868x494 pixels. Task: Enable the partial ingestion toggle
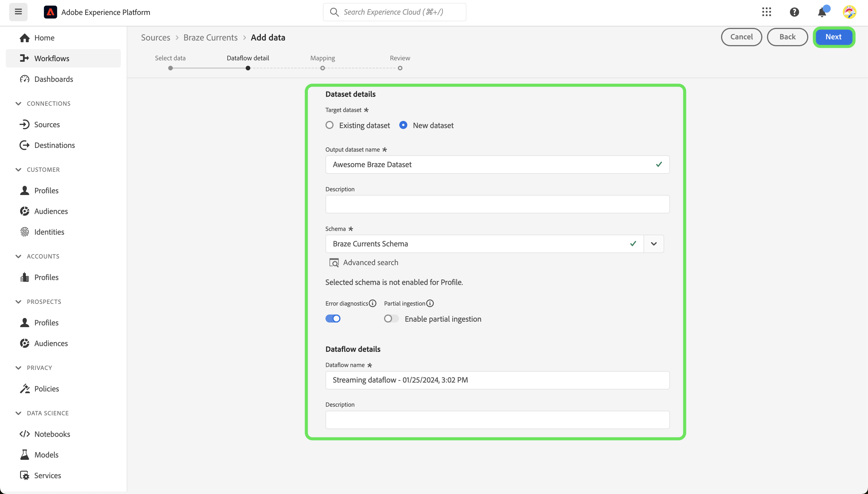391,319
